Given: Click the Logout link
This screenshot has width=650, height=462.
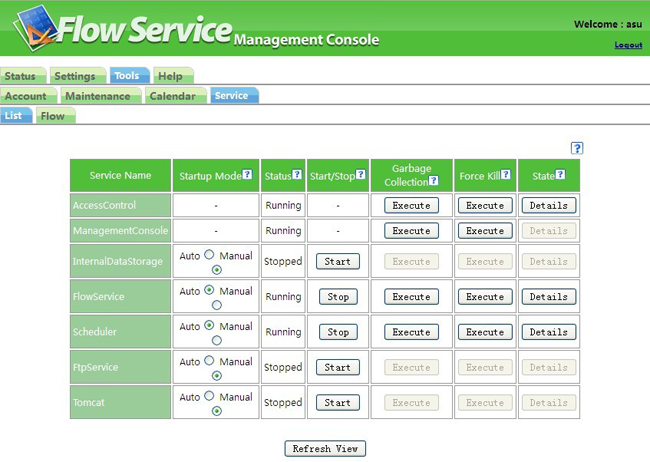Looking at the screenshot, I should [x=628, y=45].
